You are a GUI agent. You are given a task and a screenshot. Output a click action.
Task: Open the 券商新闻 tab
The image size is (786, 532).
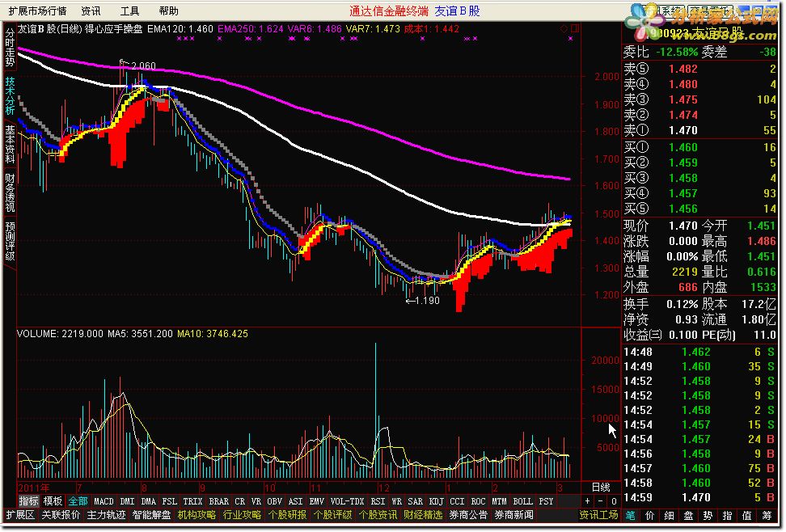click(513, 515)
